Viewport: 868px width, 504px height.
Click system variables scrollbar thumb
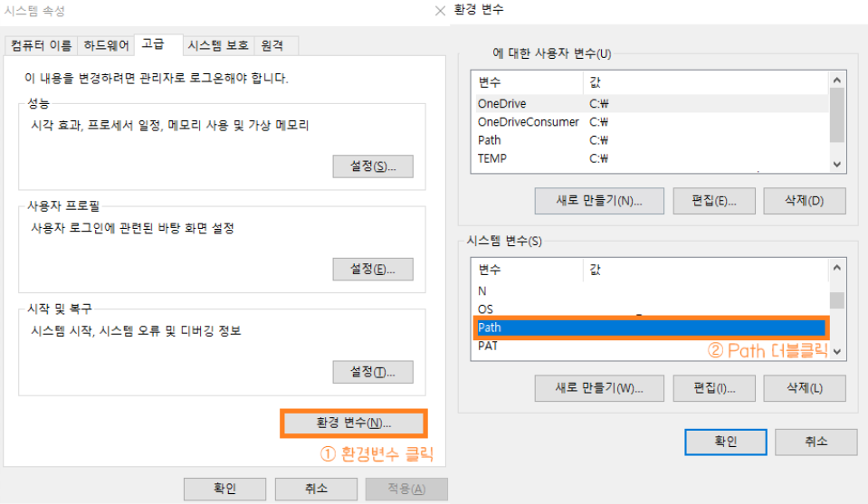pyautogui.click(x=837, y=300)
